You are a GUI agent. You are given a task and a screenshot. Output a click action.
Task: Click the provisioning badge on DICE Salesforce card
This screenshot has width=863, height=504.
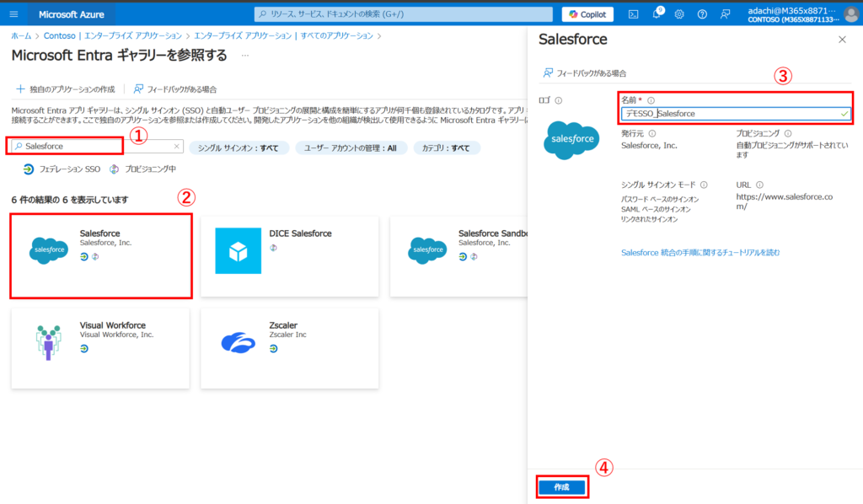click(274, 248)
